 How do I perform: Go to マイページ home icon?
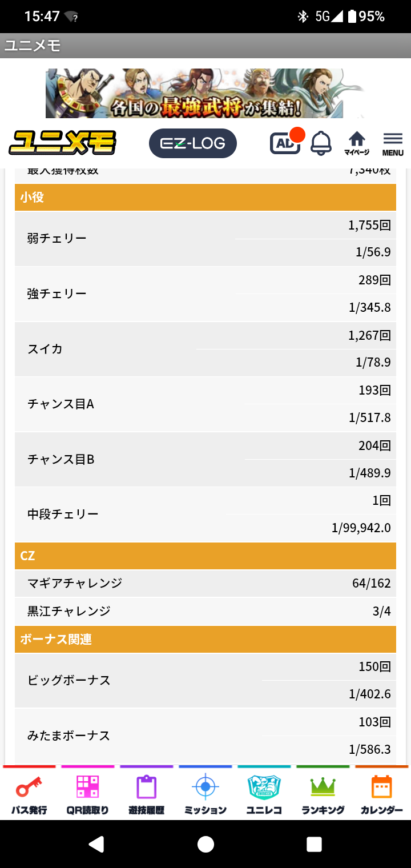(357, 143)
